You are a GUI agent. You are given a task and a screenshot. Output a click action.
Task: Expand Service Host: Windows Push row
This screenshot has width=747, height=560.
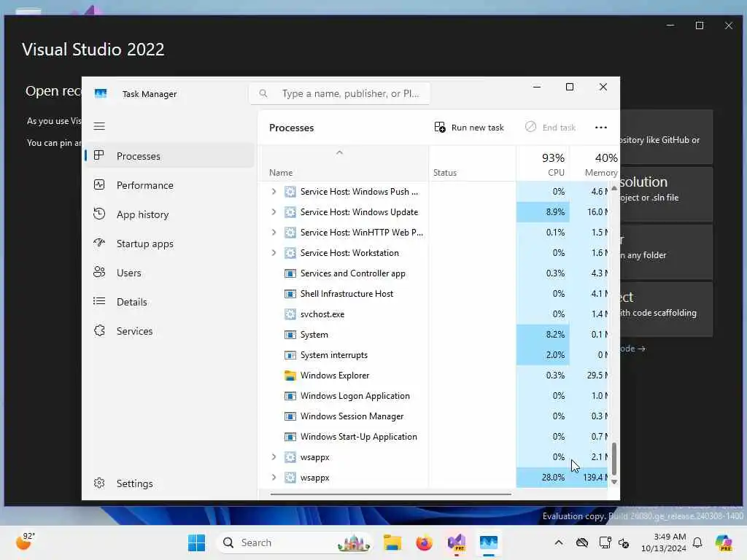(274, 192)
